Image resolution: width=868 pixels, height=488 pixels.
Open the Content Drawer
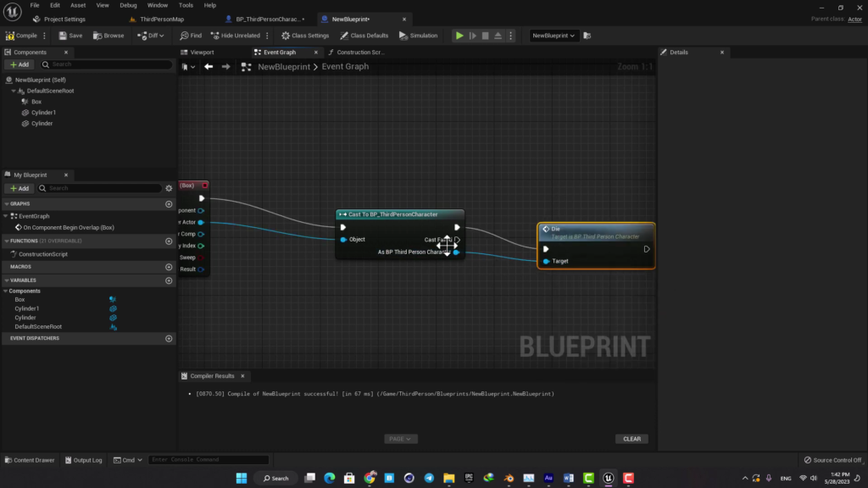coord(30,460)
